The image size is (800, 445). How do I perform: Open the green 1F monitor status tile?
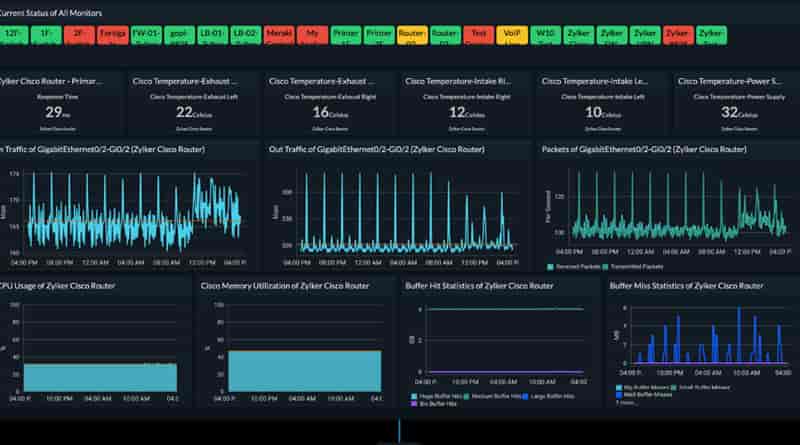pos(46,35)
